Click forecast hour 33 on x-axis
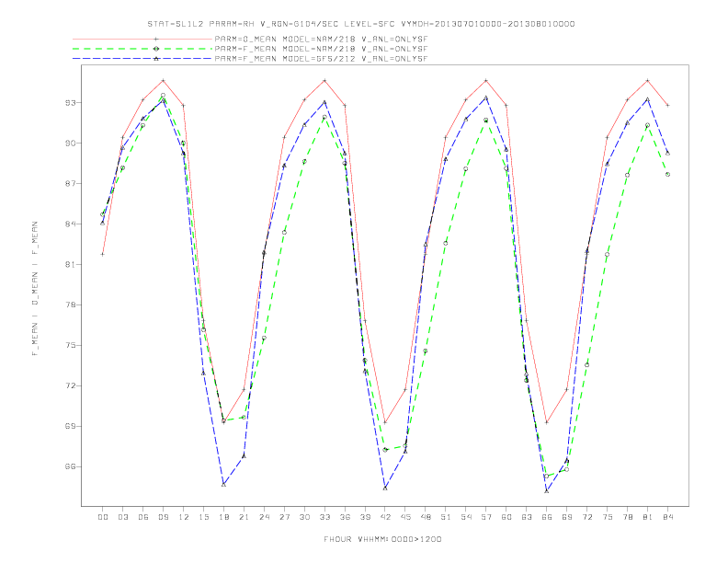 324,517
